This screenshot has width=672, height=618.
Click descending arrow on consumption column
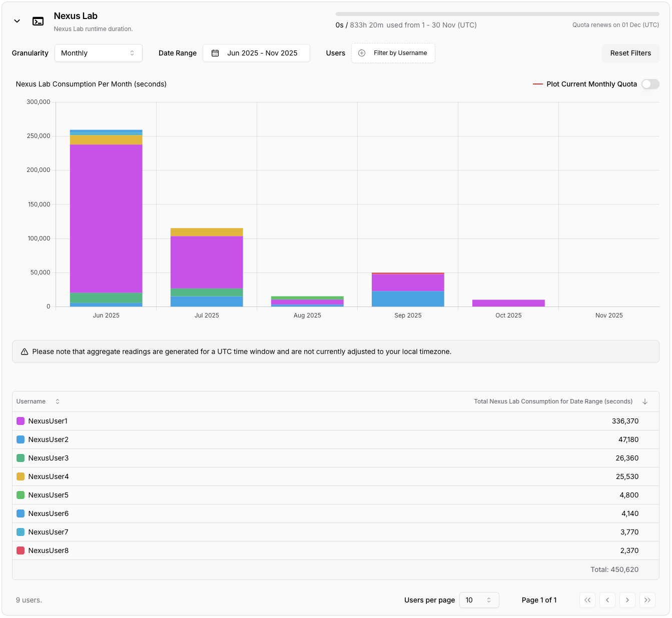tap(645, 401)
